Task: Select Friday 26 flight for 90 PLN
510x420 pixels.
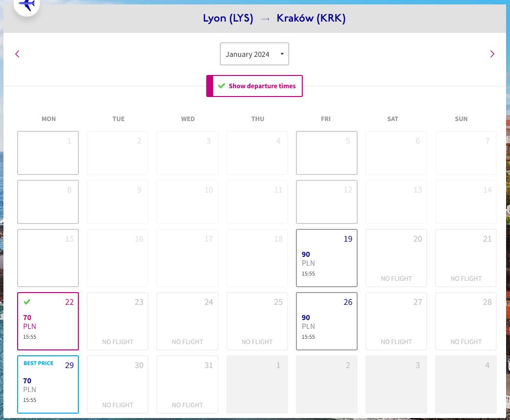Action: (327, 321)
